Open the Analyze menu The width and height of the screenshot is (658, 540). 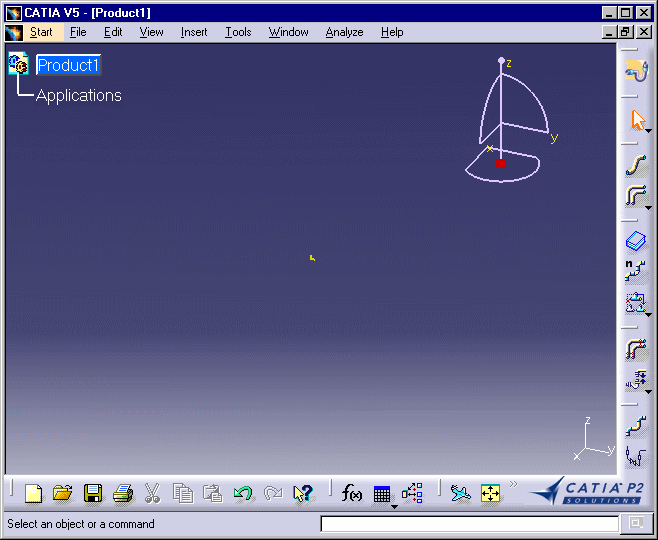[x=344, y=32]
